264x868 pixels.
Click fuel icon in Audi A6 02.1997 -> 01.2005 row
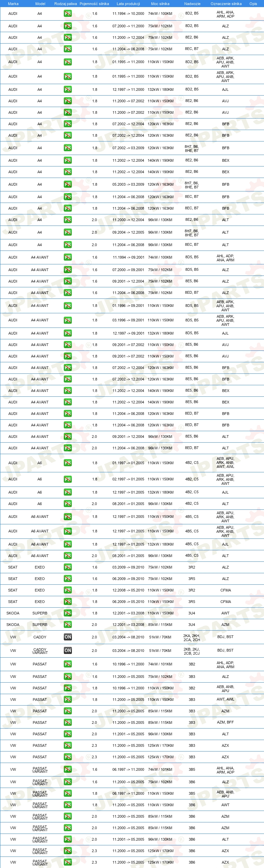pyautogui.click(x=68, y=479)
